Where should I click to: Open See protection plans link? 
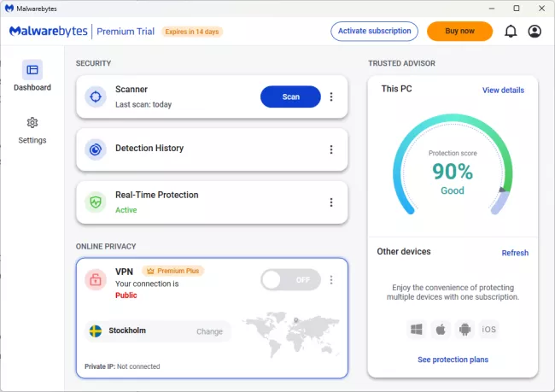click(x=453, y=360)
